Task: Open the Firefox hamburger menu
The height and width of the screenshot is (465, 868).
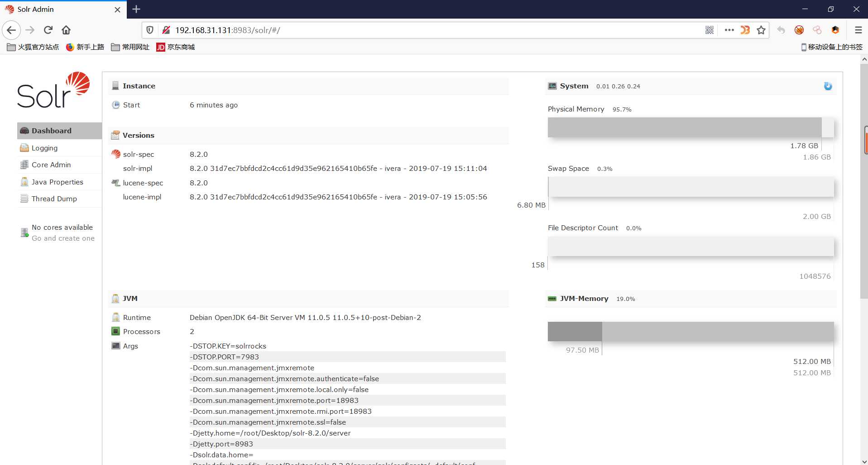Action: tap(858, 30)
